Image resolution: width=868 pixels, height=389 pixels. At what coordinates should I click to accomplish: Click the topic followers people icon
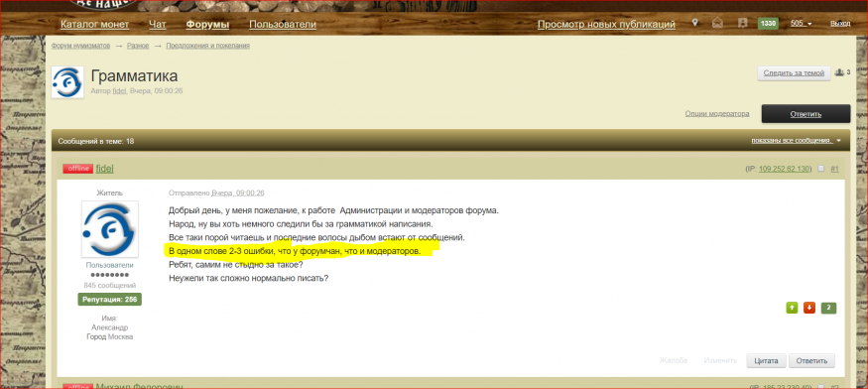(839, 72)
